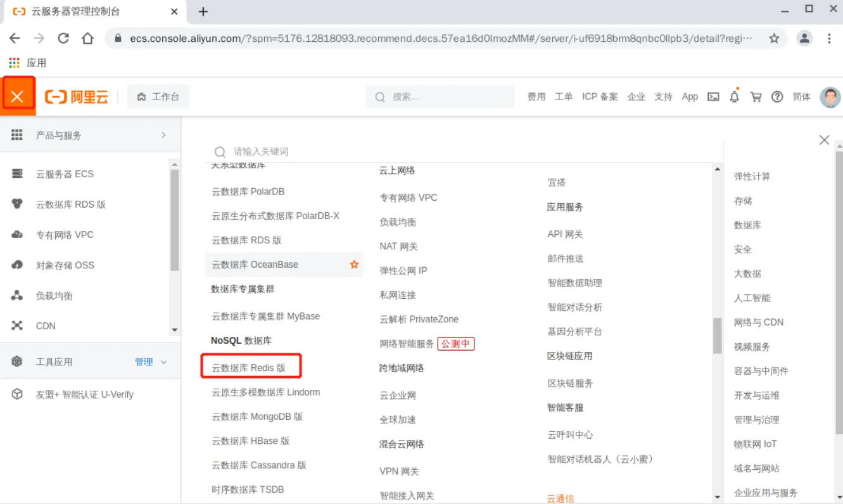Open 云数据库 HBase 版
The image size is (843, 504).
point(251,441)
